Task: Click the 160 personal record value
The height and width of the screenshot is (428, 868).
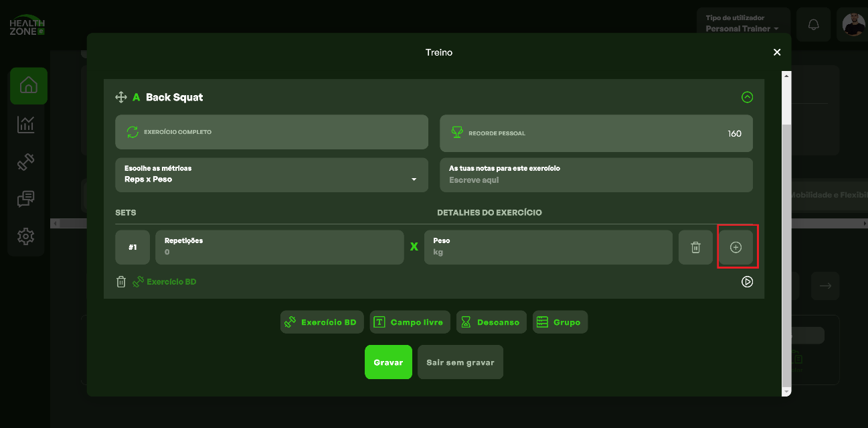Action: tap(735, 133)
